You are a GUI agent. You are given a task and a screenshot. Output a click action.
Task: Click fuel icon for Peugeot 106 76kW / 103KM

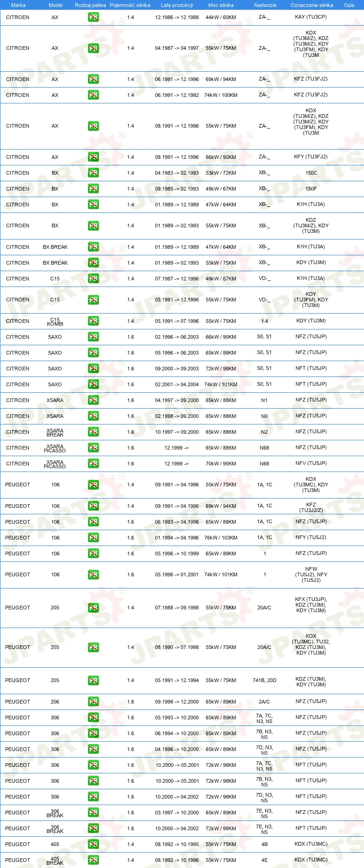93,538
